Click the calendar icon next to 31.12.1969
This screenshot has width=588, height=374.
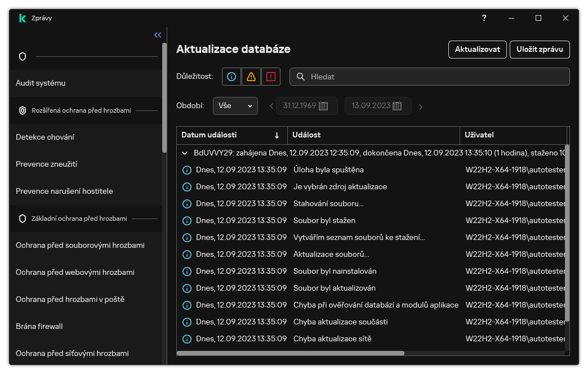323,106
